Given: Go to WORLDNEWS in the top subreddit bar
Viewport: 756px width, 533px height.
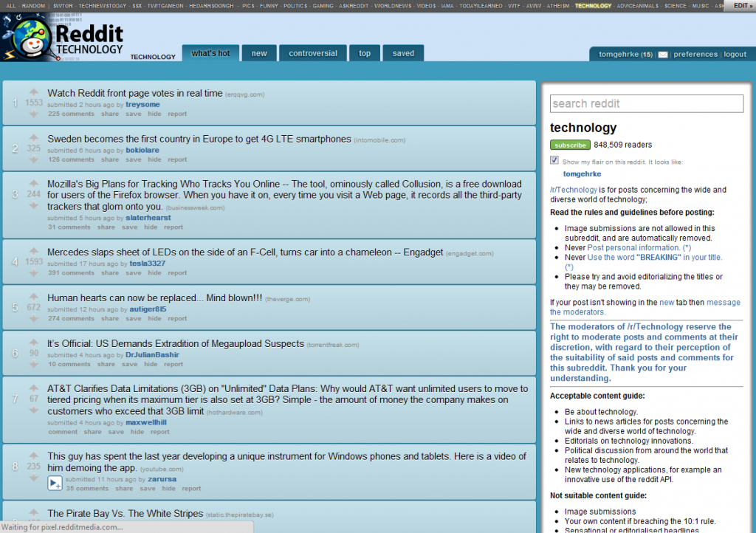Looking at the screenshot, I should (x=393, y=6).
